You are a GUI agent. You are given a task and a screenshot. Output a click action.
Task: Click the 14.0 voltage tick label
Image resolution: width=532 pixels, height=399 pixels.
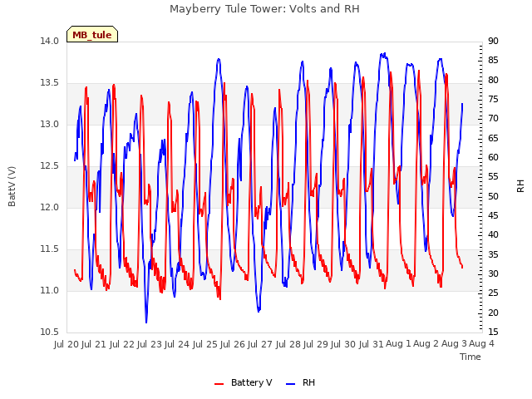(49, 41)
